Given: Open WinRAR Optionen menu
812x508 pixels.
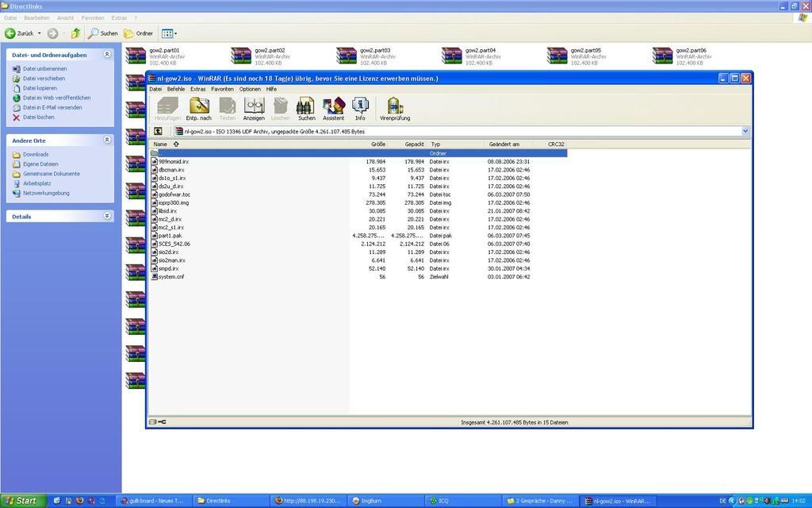Looking at the screenshot, I should click(250, 89).
